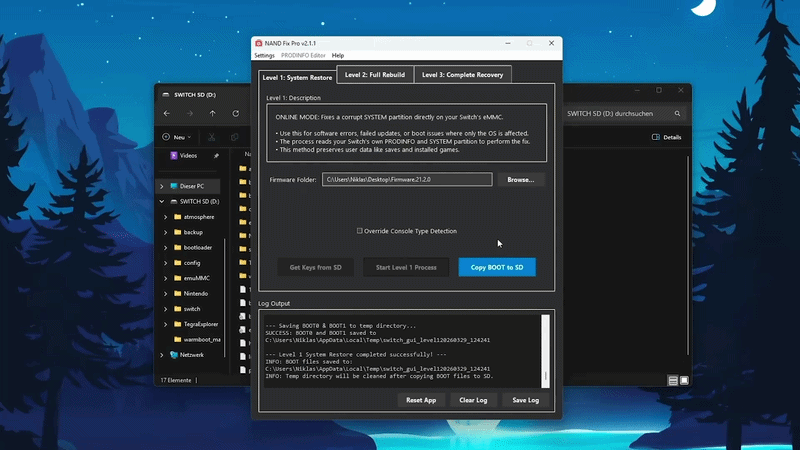Click the Log Output scrollbar
Viewport: 800px width, 450px height.
(545, 351)
